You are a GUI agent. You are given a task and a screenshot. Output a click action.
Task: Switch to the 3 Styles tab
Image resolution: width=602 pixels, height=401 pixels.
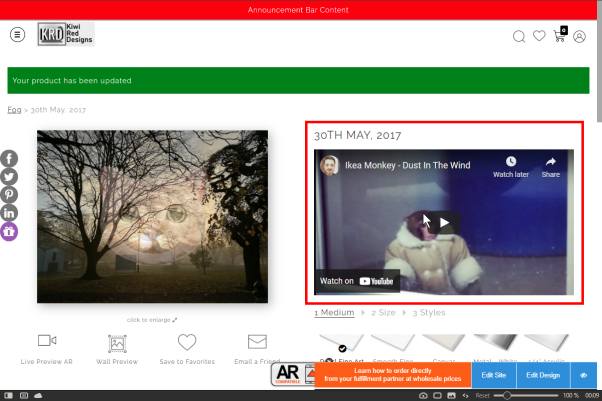[x=429, y=313]
